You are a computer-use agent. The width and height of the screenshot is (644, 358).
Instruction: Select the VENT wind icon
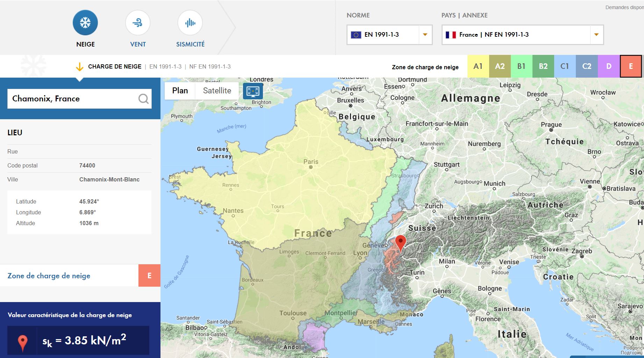coord(137,22)
